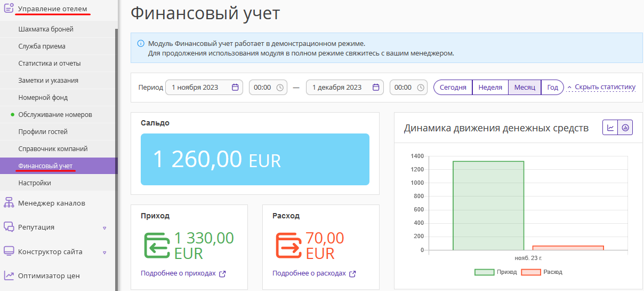
Task: Toggle Приход series in chart legend
Action: tap(496, 272)
